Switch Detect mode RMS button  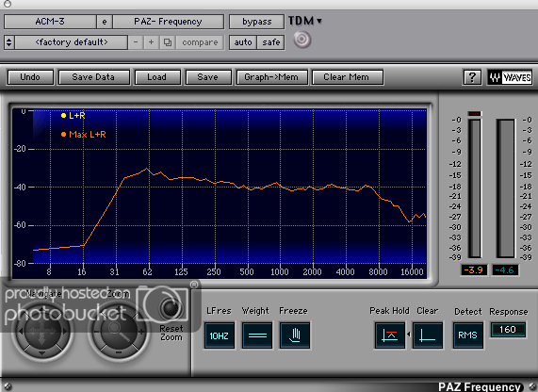467,335
